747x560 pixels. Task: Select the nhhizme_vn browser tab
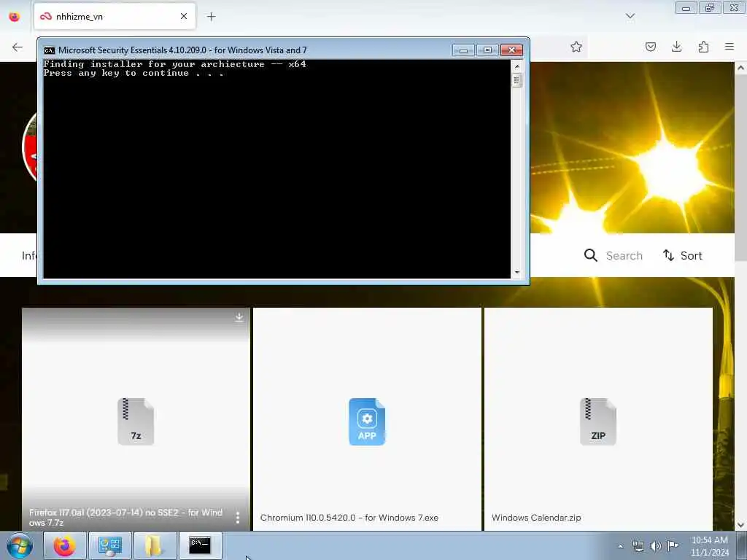115,16
